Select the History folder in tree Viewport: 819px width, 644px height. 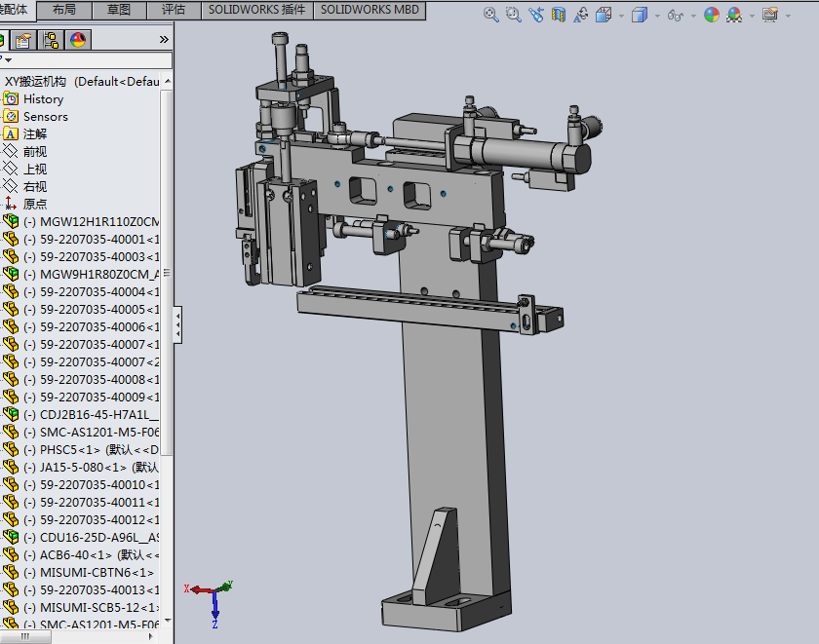point(43,98)
